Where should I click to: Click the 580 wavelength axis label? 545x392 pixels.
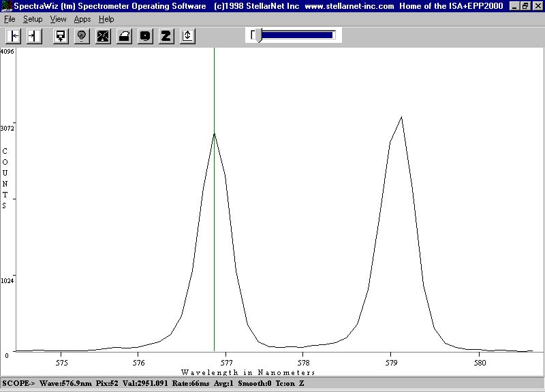tap(480, 363)
